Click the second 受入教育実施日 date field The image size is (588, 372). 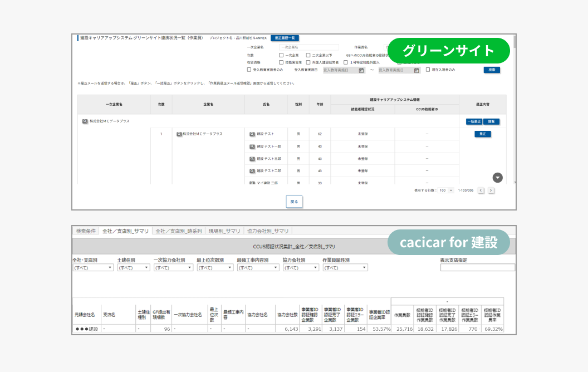(399, 71)
